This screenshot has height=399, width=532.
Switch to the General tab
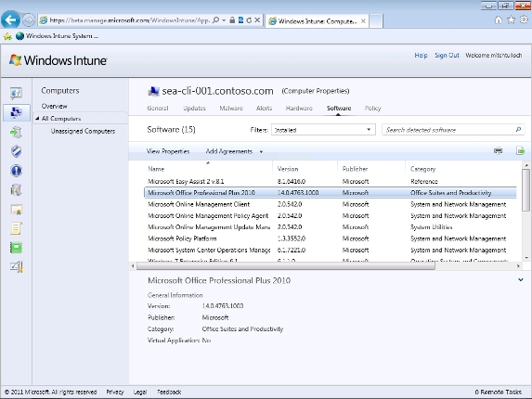(158, 109)
